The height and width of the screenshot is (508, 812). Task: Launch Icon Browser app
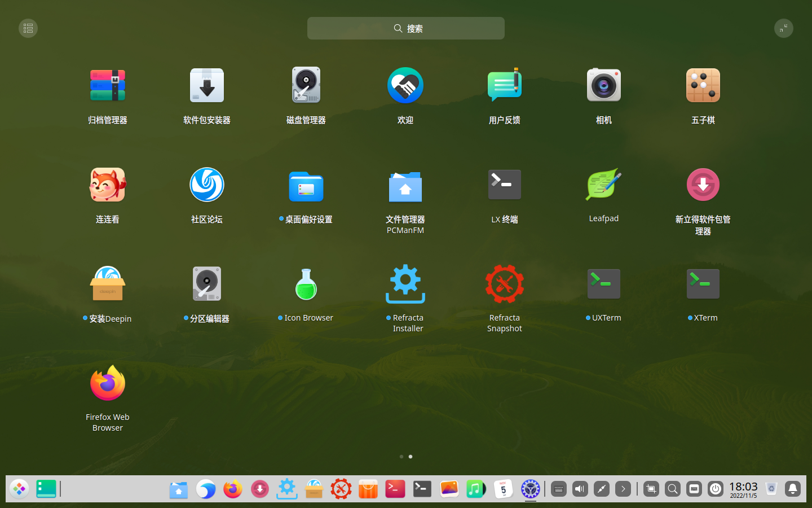point(306,284)
